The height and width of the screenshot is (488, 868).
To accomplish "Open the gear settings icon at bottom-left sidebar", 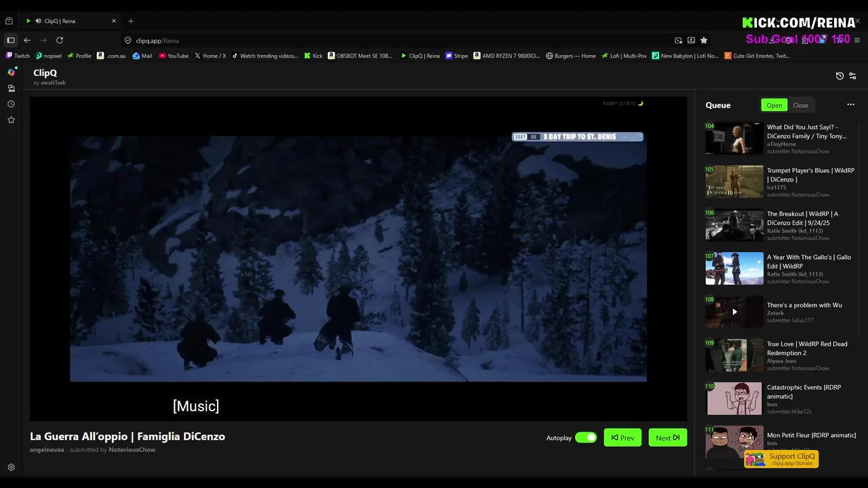I will 11,467.
